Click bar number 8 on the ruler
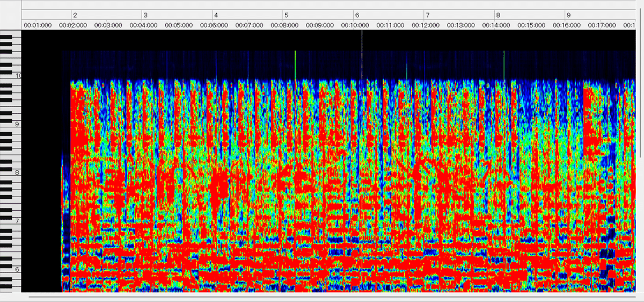The width and height of the screenshot is (644, 302). click(x=498, y=16)
